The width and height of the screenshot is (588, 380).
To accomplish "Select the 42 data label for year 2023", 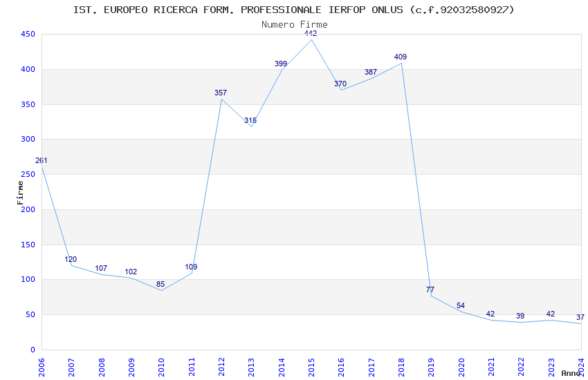I will tap(551, 314).
